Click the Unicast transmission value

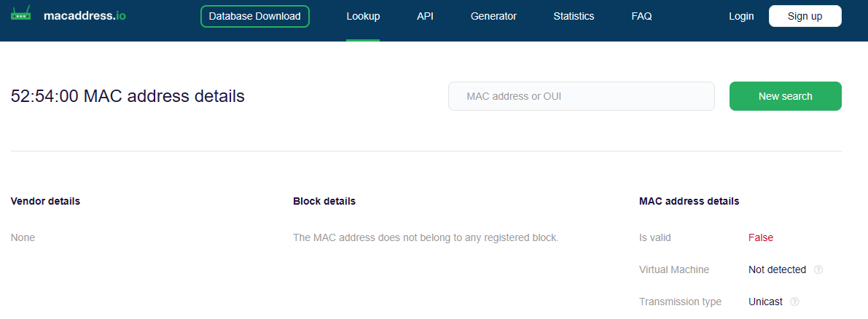(765, 302)
